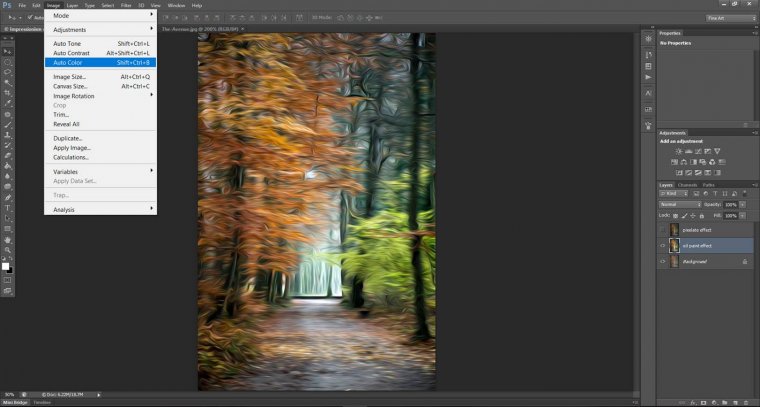This screenshot has height=407, width=760.
Task: Hide the oil paint effect layer
Action: pyautogui.click(x=663, y=246)
